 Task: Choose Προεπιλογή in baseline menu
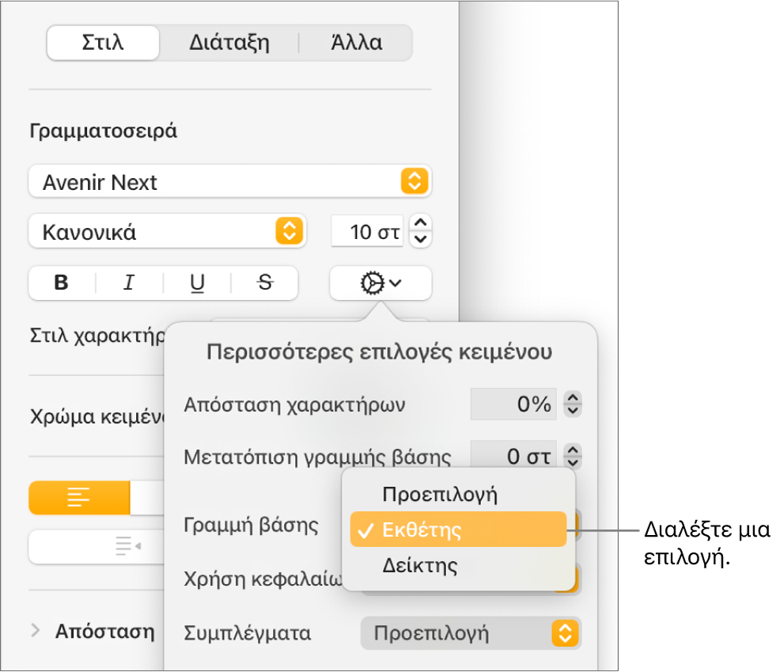458,495
